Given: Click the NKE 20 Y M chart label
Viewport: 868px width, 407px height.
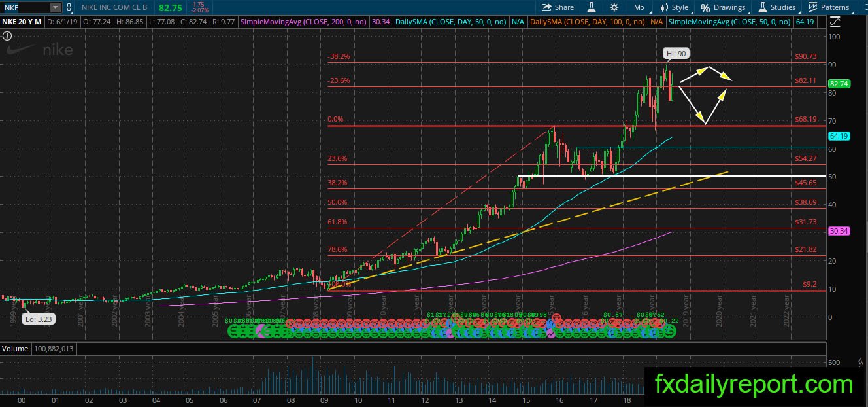Looking at the screenshot, I should click(24, 22).
